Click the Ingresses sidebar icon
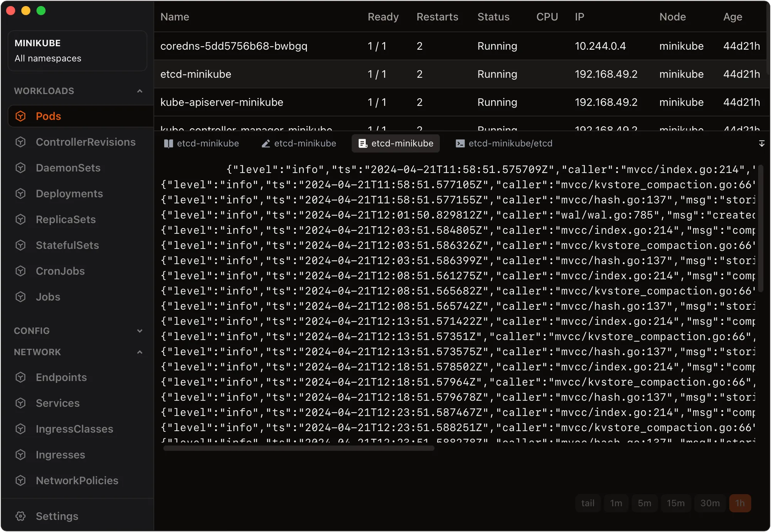The image size is (771, 532). click(x=20, y=455)
